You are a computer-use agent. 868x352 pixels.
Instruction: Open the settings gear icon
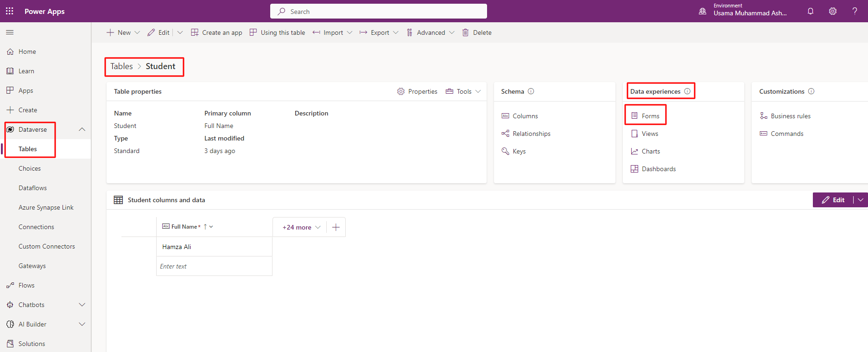[833, 11]
